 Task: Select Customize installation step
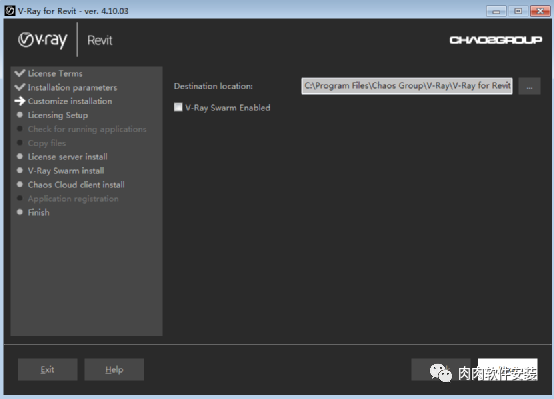[x=70, y=101]
